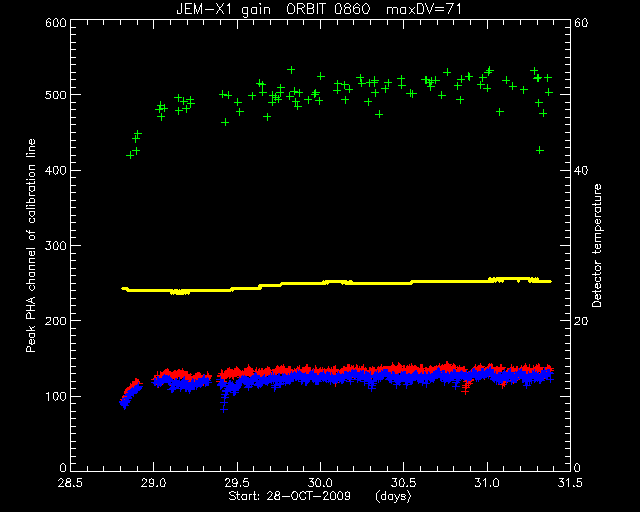Viewport: 640px width, 512px height.
Task: Click the plot title 'JEM-X1 gain ORBIT 0860'
Action: [x=273, y=9]
